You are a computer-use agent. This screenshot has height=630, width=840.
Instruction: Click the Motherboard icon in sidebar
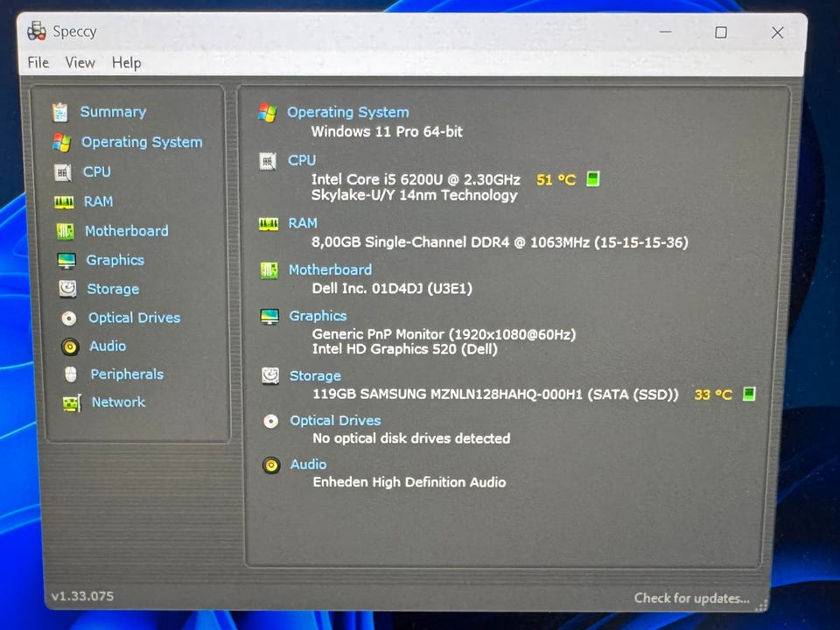pos(66,231)
